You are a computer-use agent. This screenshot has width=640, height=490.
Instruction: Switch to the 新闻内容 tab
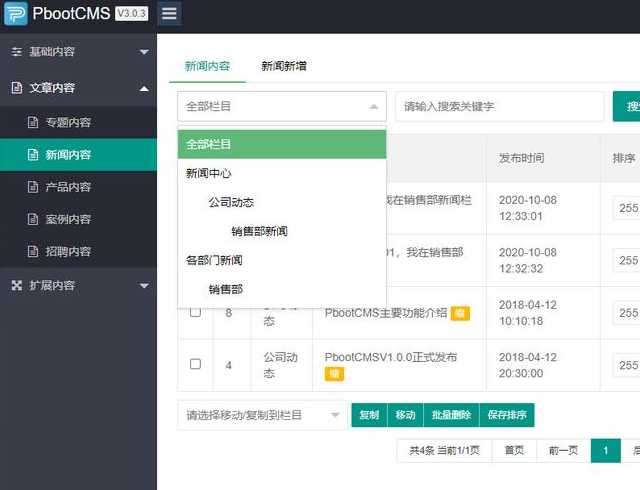207,66
